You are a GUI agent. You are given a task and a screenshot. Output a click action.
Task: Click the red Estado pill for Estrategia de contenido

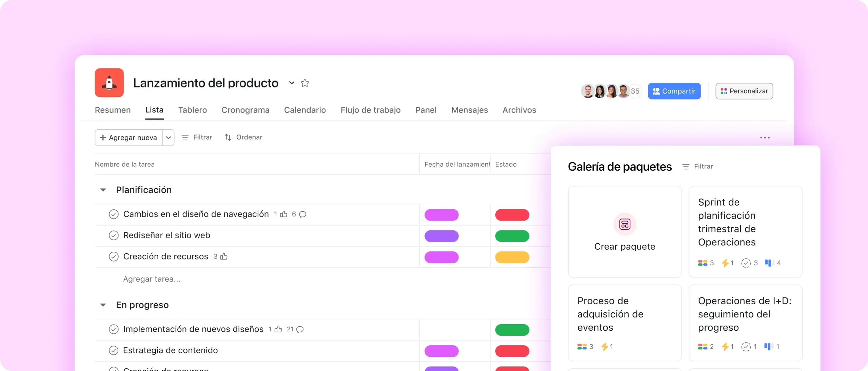[x=512, y=351]
